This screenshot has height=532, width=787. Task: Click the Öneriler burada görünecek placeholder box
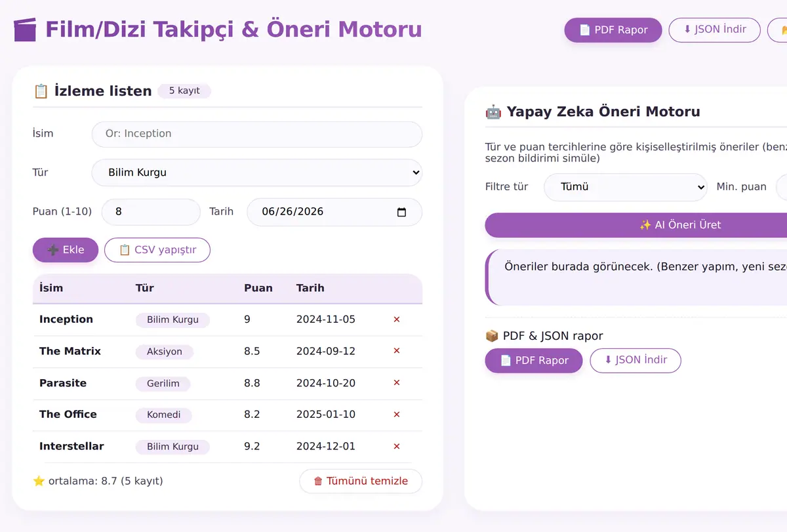[x=636, y=277]
